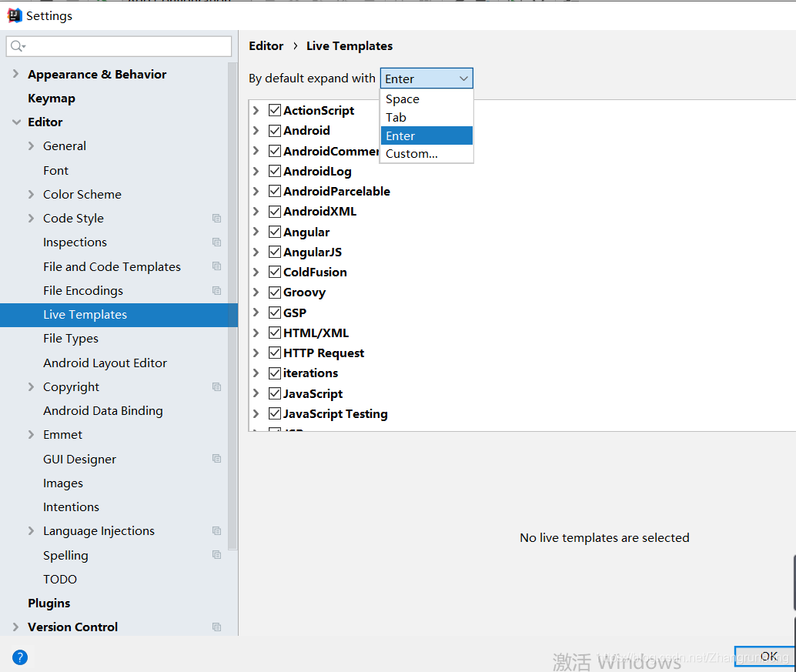Image resolution: width=796 pixels, height=672 pixels.
Task: Expand the HTTP Request group arrow
Action: pos(256,353)
